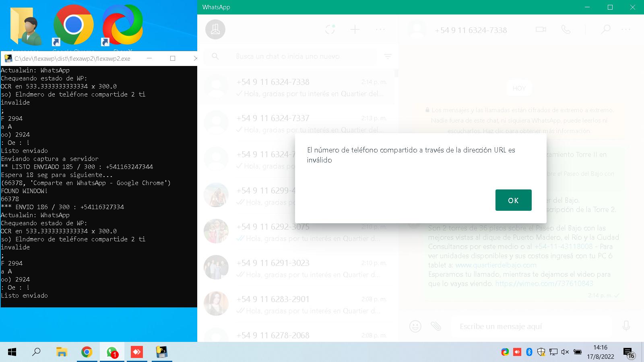Open the network tray icon
This screenshot has width=644, height=362.
pos(553,352)
